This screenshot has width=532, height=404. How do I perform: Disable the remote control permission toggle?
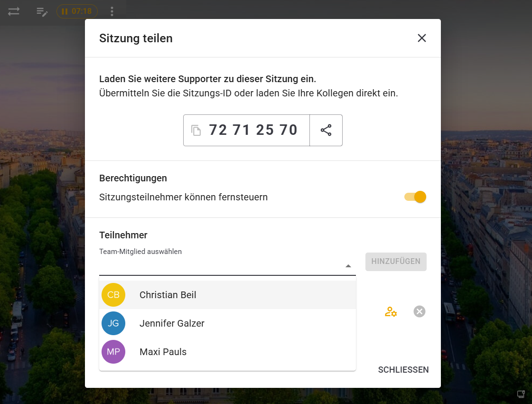(415, 197)
